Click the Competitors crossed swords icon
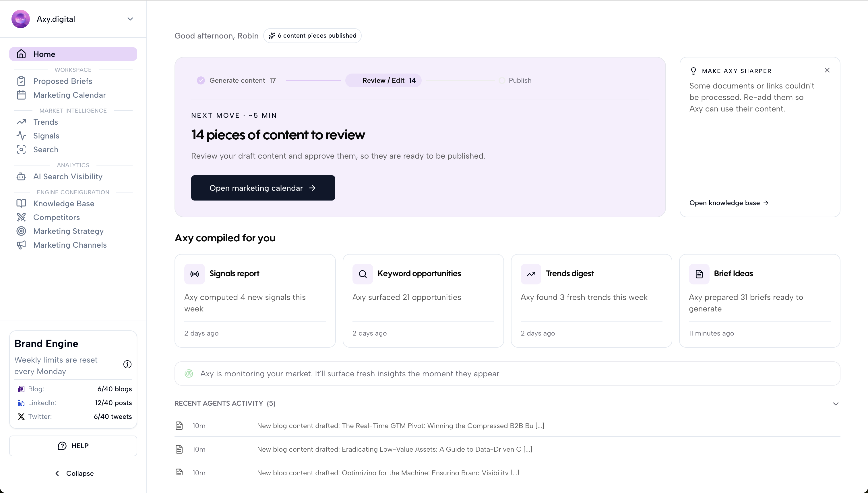Screen dimensions: 868x493 (x=21, y=217)
